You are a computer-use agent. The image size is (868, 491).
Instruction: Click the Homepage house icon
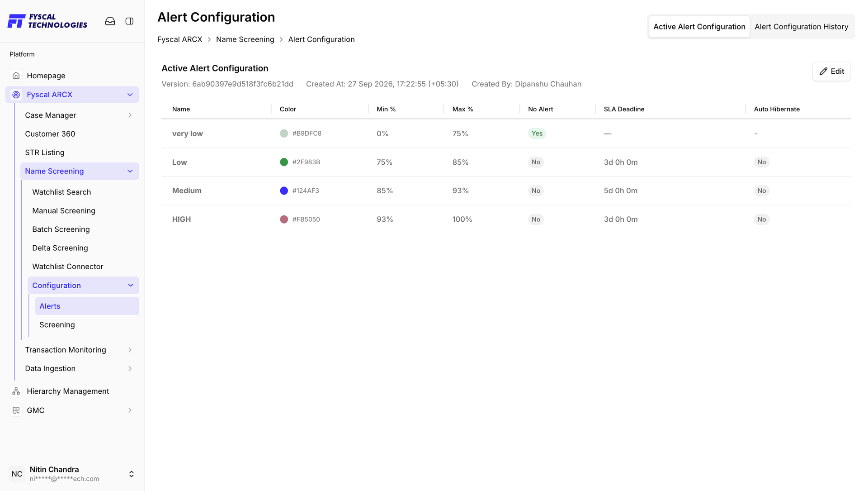16,76
